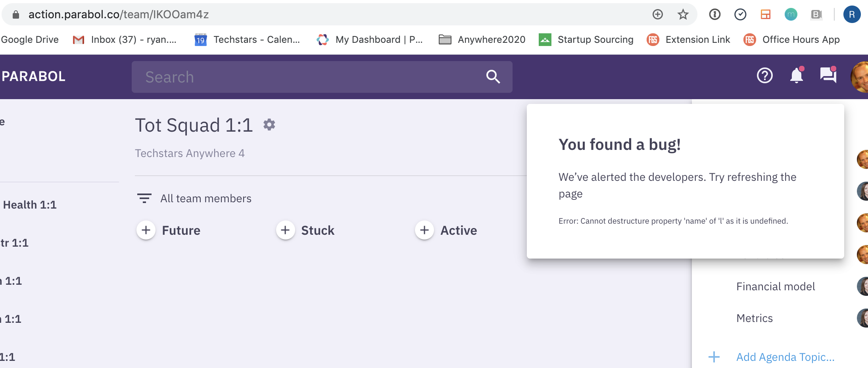Screen dimensions: 868x368
Task: Check the notifications bell
Action: [x=796, y=75]
